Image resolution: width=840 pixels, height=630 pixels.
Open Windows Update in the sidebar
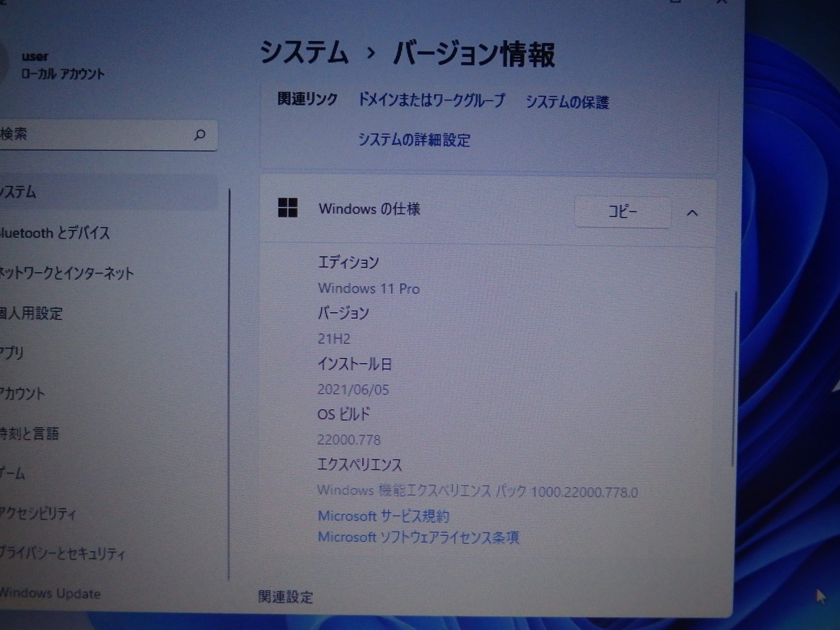(x=50, y=594)
